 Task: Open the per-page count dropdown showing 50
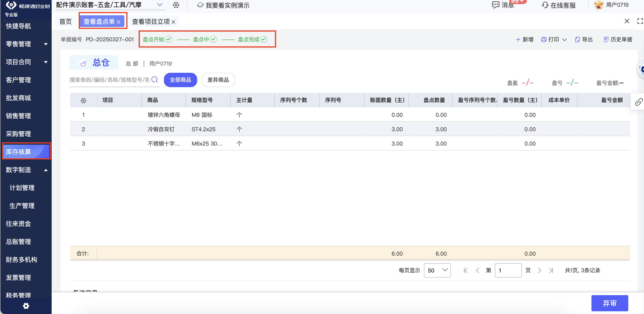pyautogui.click(x=437, y=270)
